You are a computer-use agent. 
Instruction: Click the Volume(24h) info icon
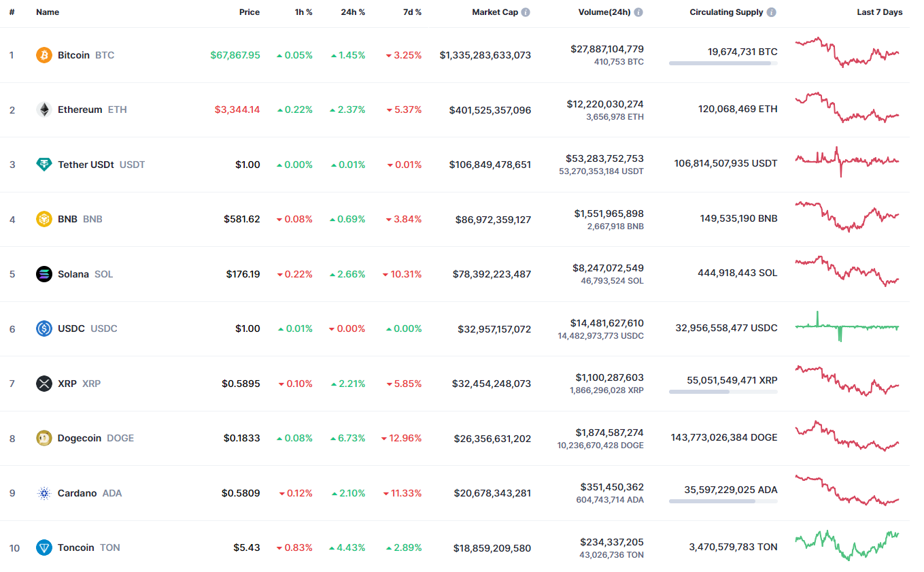pos(638,12)
